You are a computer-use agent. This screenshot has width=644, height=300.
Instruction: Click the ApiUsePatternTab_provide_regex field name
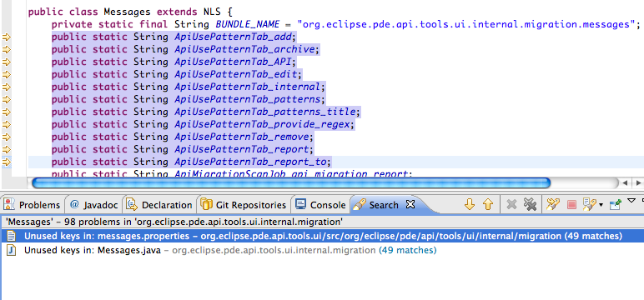coord(263,124)
